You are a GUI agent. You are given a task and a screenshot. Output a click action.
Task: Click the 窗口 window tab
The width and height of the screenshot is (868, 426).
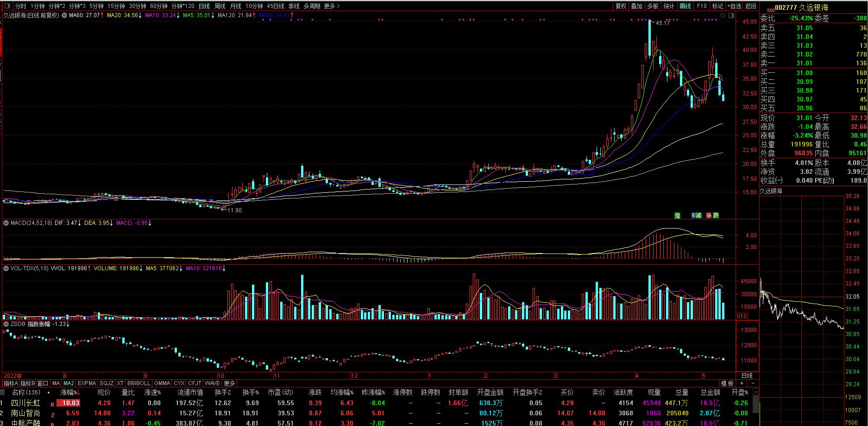tap(43, 383)
